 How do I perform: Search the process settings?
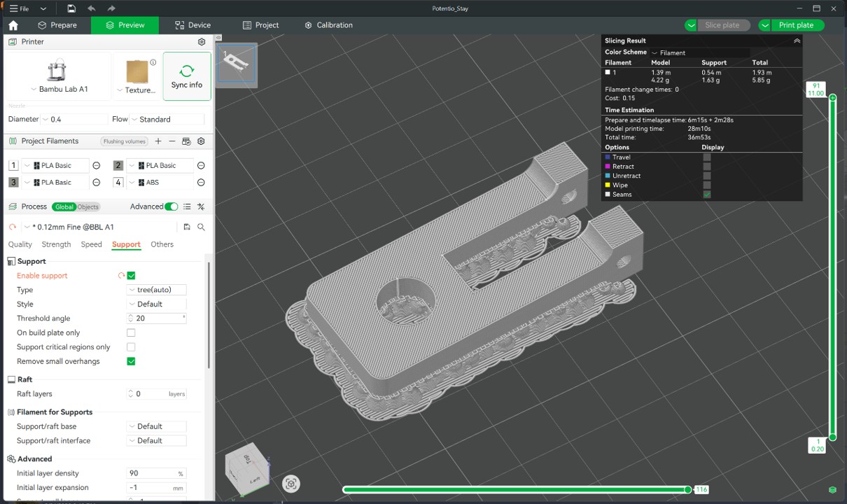click(x=201, y=227)
